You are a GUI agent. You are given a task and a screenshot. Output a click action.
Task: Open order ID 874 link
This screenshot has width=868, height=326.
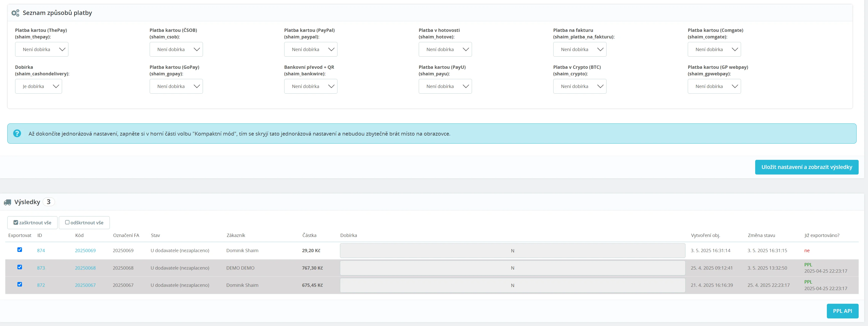pos(41,250)
